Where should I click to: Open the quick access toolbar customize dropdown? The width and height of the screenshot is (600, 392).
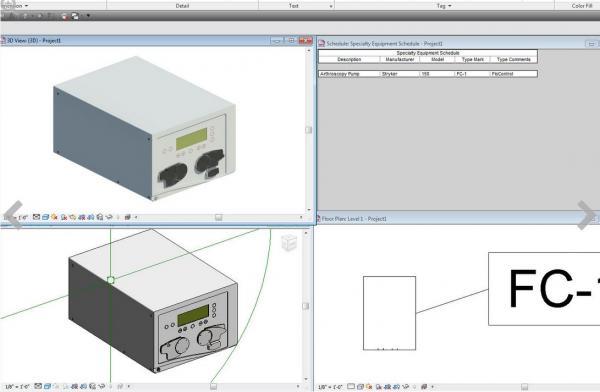coord(88,16)
